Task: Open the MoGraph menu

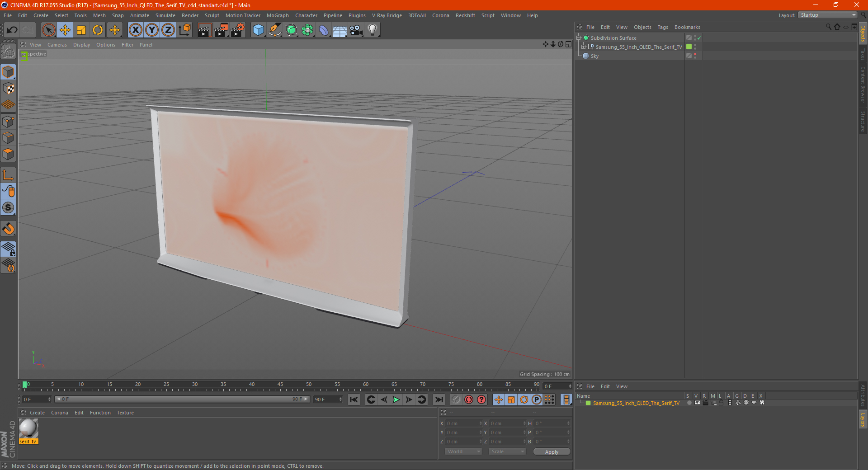Action: [x=278, y=15]
